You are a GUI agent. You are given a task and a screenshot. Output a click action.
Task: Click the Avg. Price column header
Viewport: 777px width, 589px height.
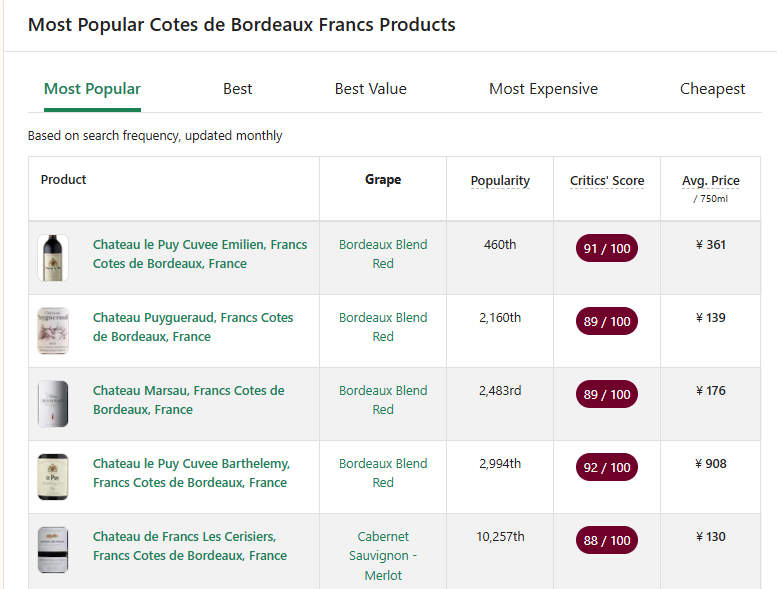[711, 181]
